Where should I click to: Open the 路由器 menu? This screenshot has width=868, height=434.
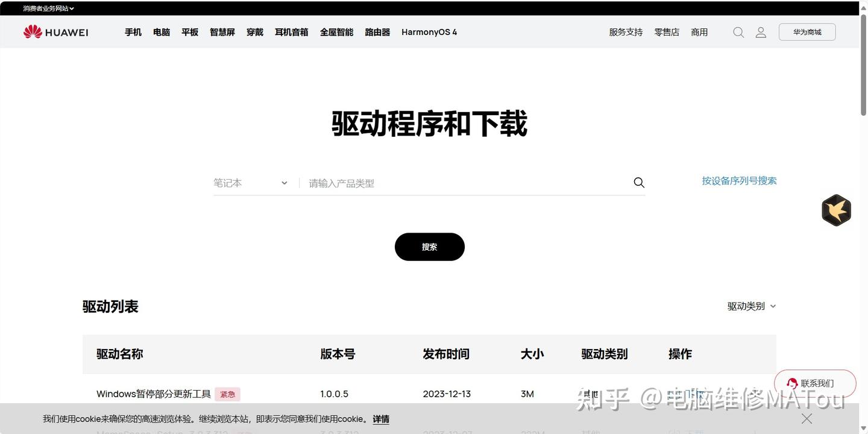pos(377,33)
